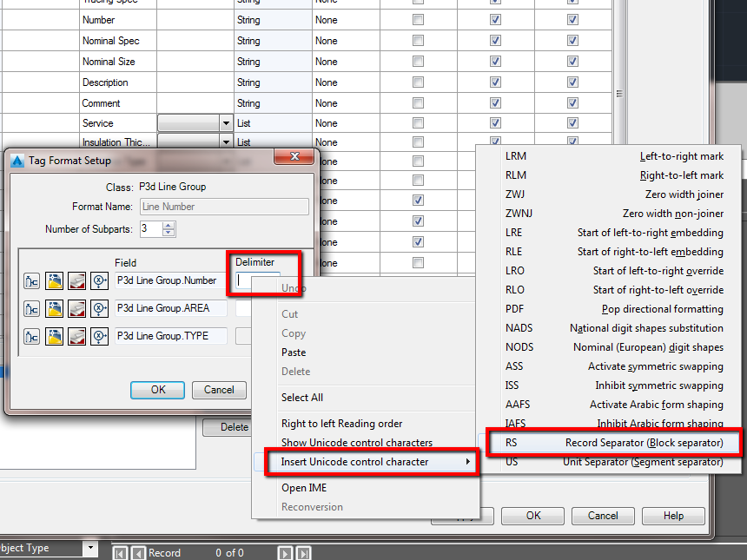747x560 pixels.
Task: Select the eraser-style icon next to P3d Line Group.AREA
Action: tap(76, 306)
